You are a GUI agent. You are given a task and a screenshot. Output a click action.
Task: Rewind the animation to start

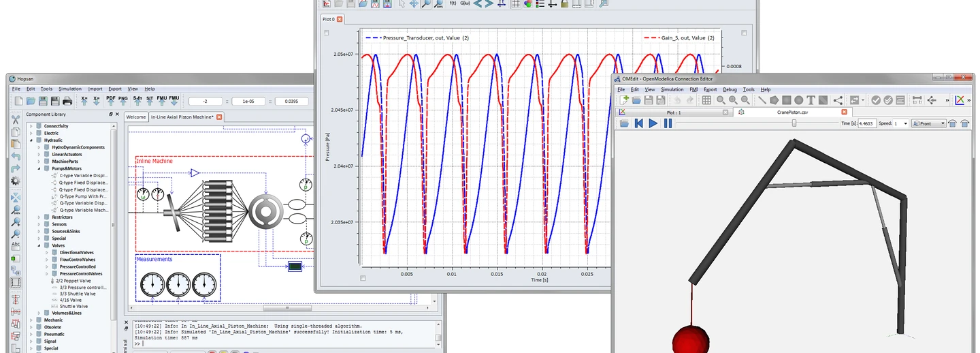(x=638, y=123)
